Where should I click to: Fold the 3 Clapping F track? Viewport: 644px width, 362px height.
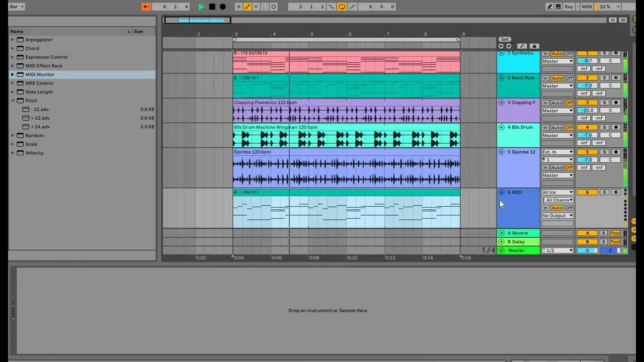[x=502, y=103]
